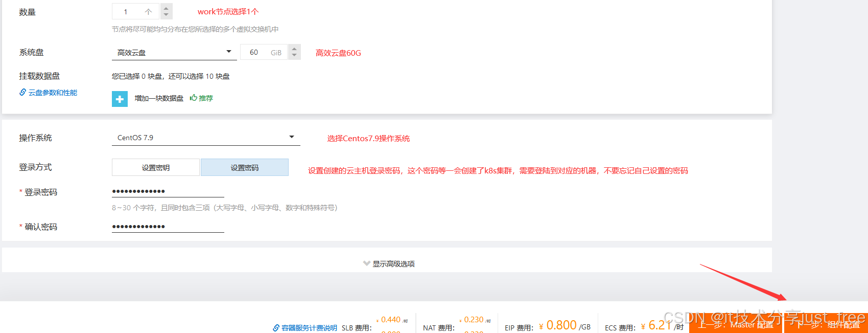Screen dimensions: 868x333
Task: Open the 云盘参数和性能 link
Action: pos(53,93)
